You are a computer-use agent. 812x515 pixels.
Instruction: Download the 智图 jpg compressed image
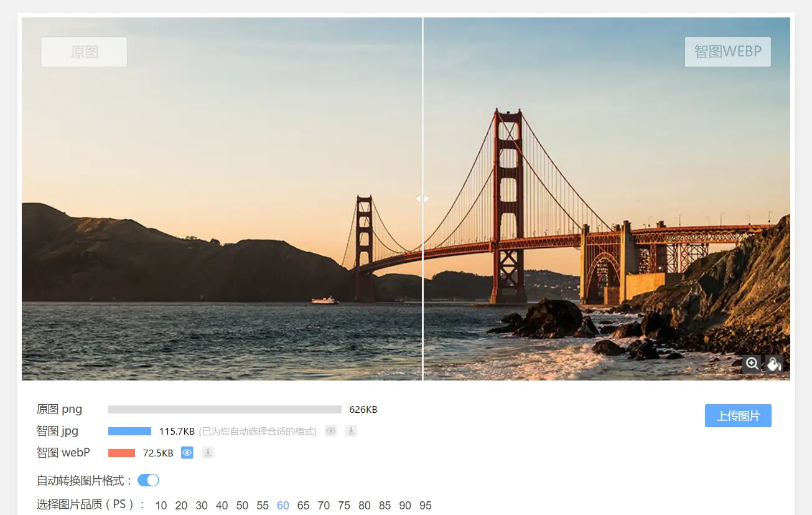(x=351, y=431)
